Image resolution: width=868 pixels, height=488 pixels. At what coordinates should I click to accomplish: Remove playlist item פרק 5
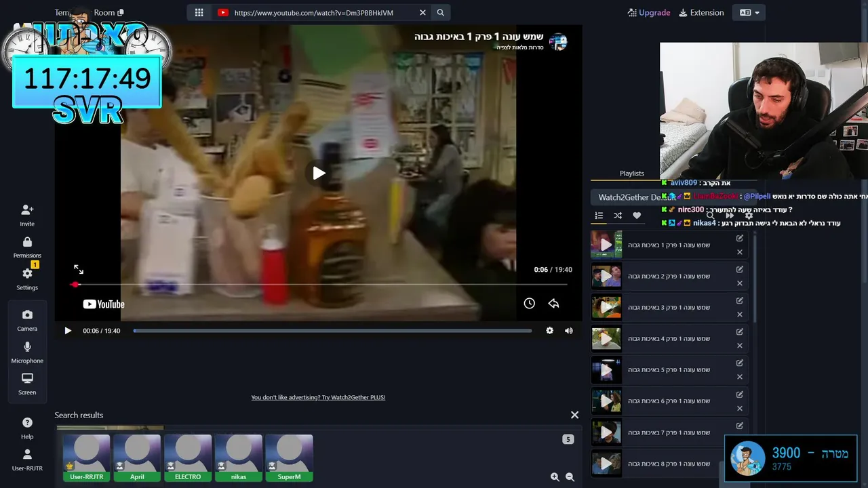740,377
